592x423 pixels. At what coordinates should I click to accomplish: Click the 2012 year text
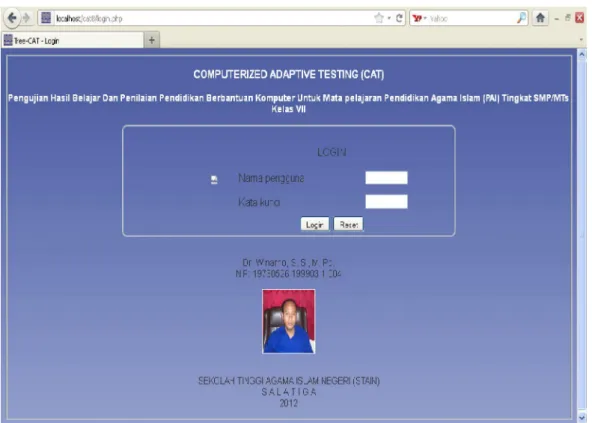tap(289, 403)
